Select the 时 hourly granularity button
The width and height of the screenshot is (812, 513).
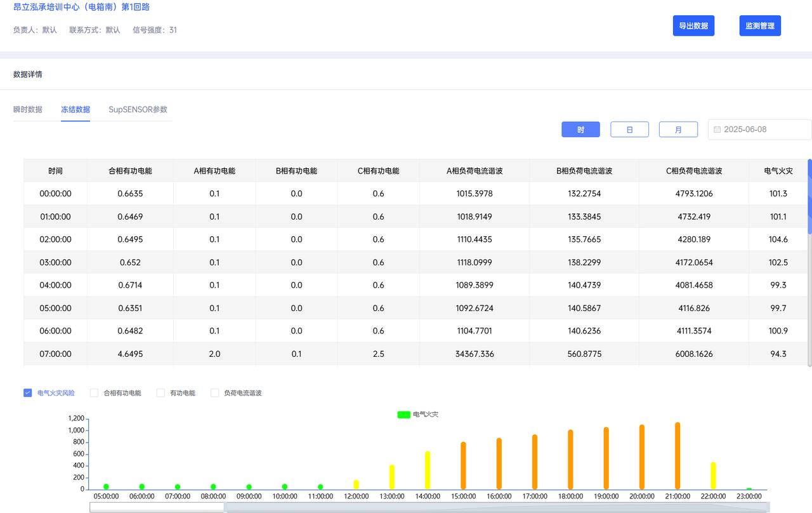pos(580,130)
